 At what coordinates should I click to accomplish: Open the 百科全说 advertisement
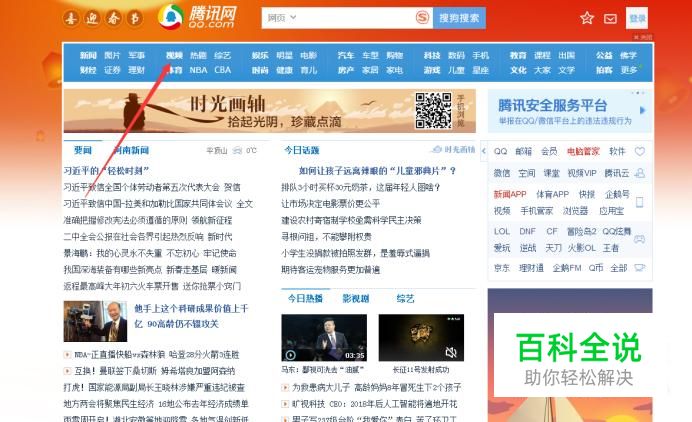point(570,355)
